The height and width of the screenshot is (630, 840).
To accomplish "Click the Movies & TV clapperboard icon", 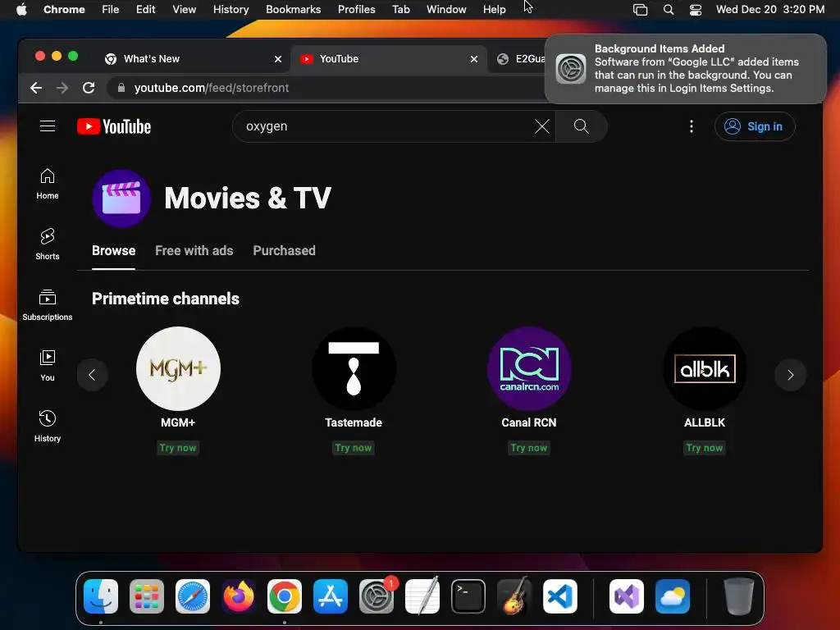I will tap(121, 199).
